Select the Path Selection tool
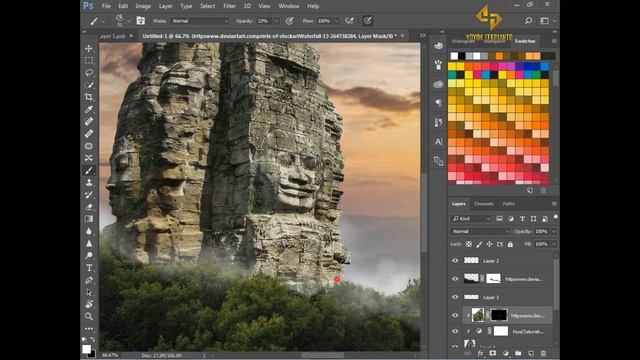640x360 pixels. click(x=89, y=292)
